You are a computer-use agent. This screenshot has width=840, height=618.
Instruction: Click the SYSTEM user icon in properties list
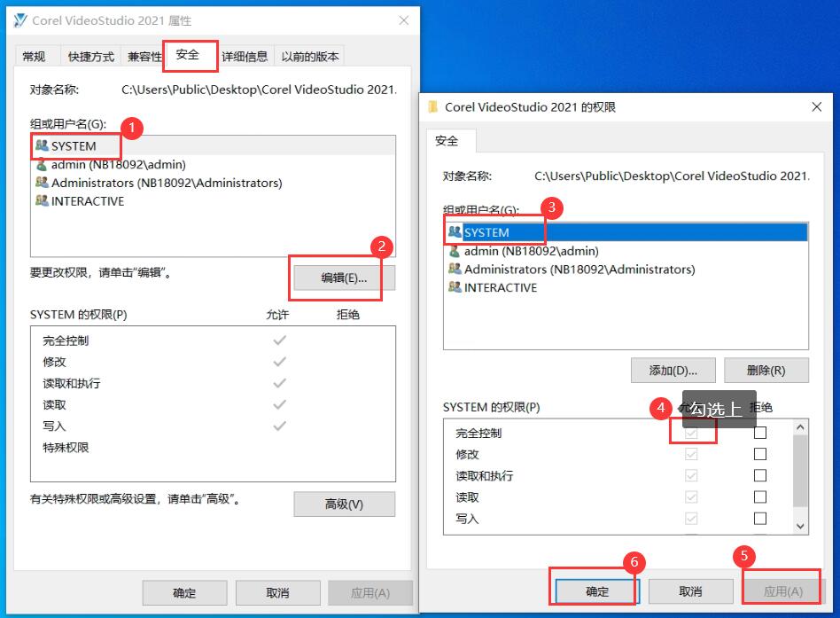[x=42, y=145]
